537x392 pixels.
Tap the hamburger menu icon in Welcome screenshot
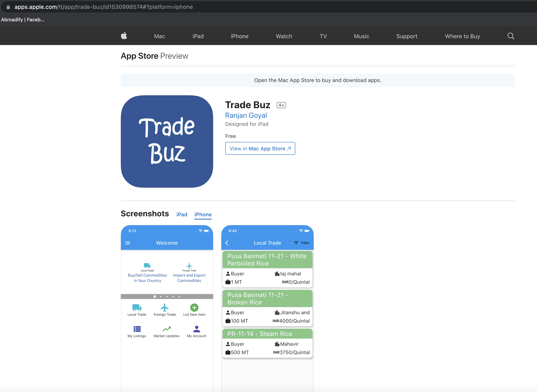point(128,243)
